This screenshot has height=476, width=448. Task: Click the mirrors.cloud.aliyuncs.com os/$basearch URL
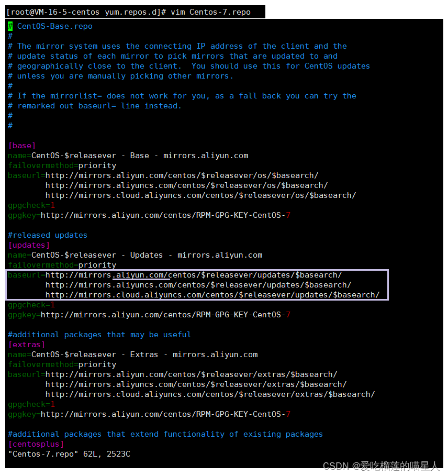(x=200, y=195)
